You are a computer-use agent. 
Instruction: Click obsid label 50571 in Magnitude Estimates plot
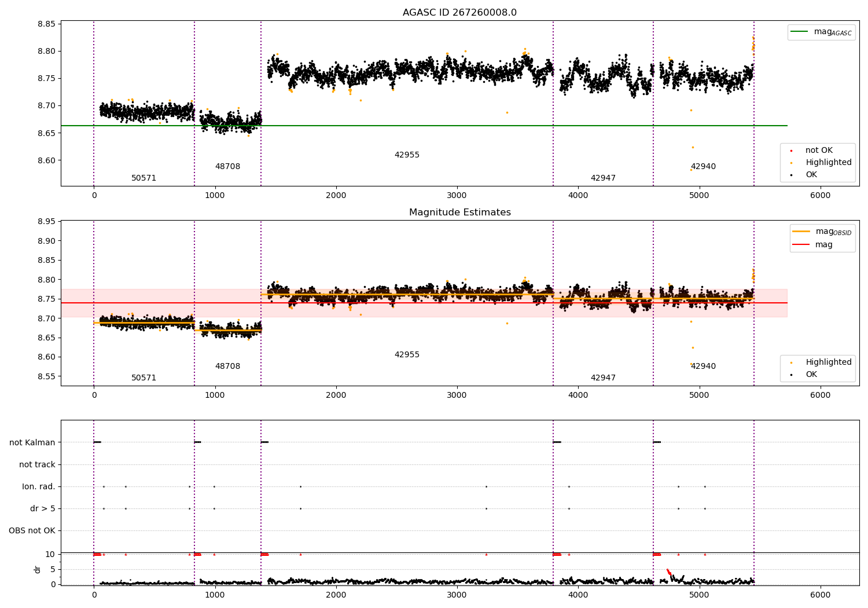(144, 378)
